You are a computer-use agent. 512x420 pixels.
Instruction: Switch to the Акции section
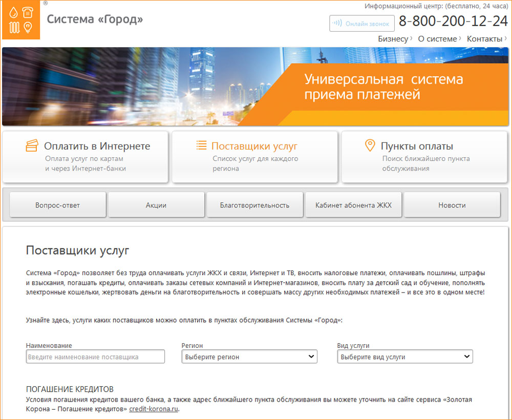pos(156,205)
